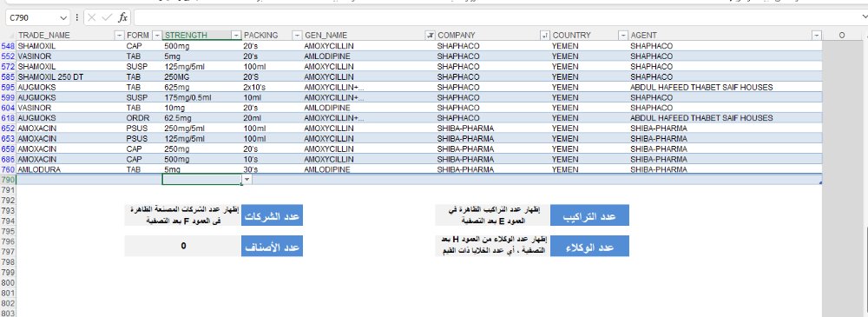Click the 20ml packing cell
Viewport: 868px width, 317px height.
(273, 118)
